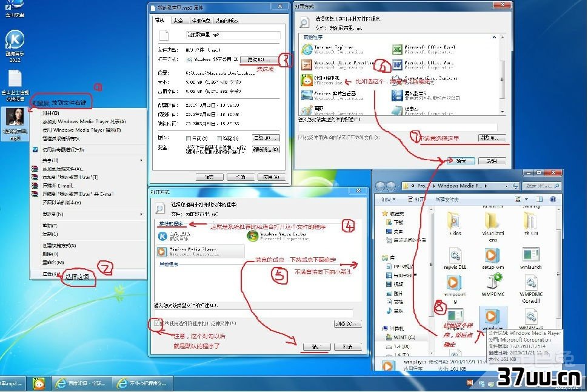588x392 pixels.
Task: Choose Windows Photo Viewer in the program list
Action: (332, 95)
